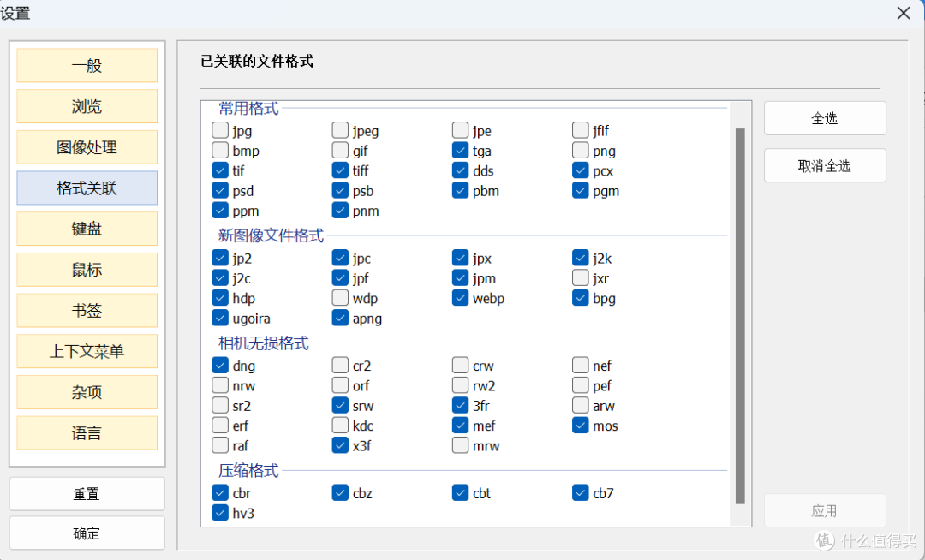Close the 设置 window
Image resolution: width=925 pixels, height=560 pixels.
coord(904,13)
